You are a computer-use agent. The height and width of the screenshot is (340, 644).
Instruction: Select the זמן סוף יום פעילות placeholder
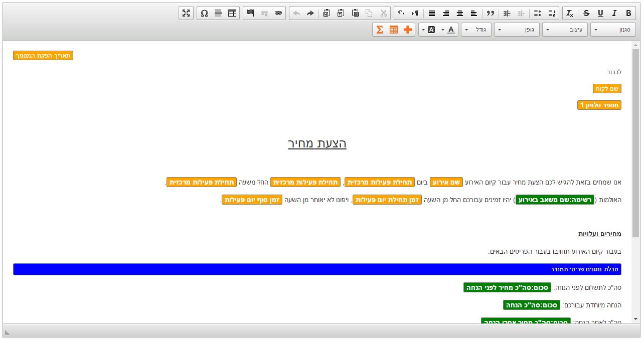coord(252,200)
